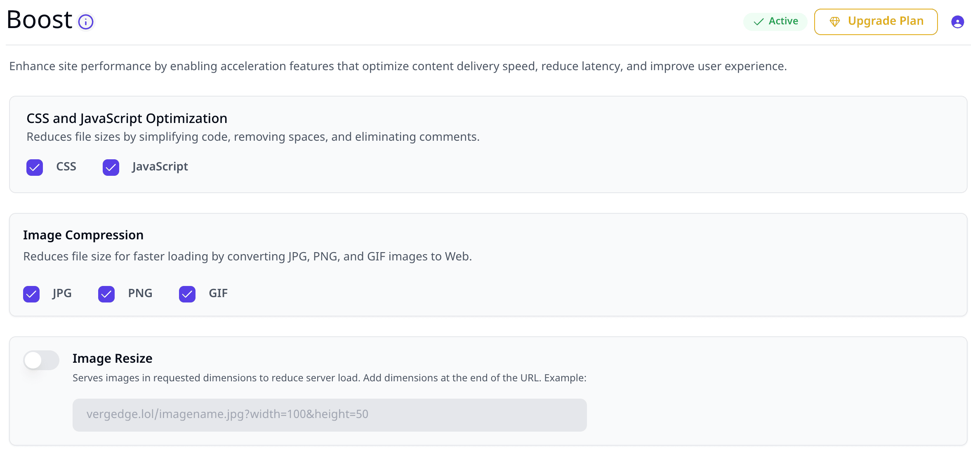Enable the Image Resize toggle switch
The width and height of the screenshot is (980, 463).
pyautogui.click(x=41, y=360)
